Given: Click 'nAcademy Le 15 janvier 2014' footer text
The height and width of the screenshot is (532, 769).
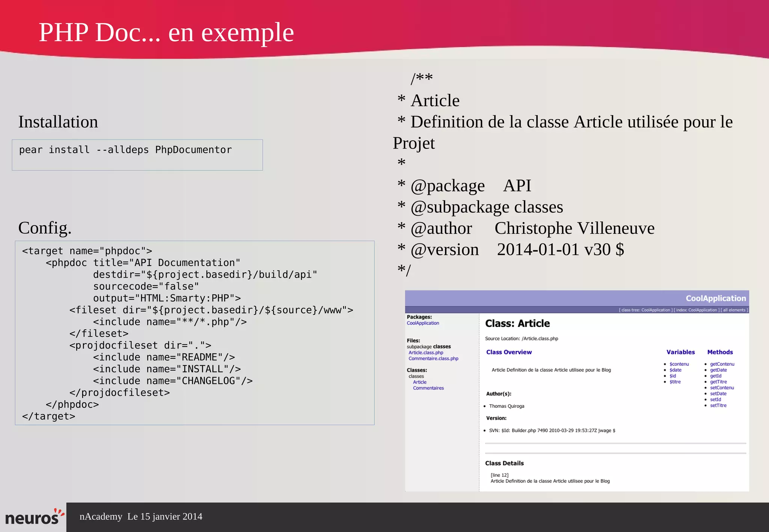Looking at the screenshot, I should tap(141, 517).
